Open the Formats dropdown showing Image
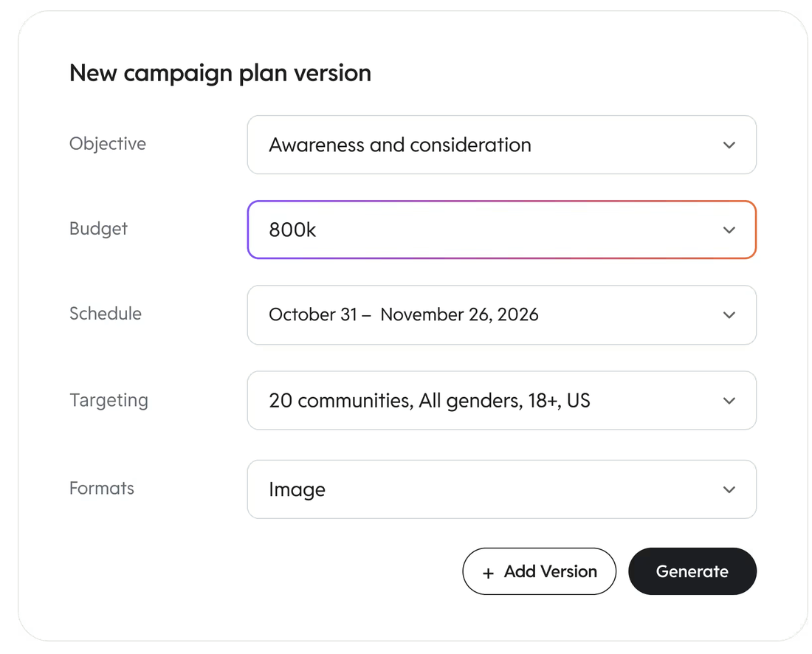 click(501, 489)
